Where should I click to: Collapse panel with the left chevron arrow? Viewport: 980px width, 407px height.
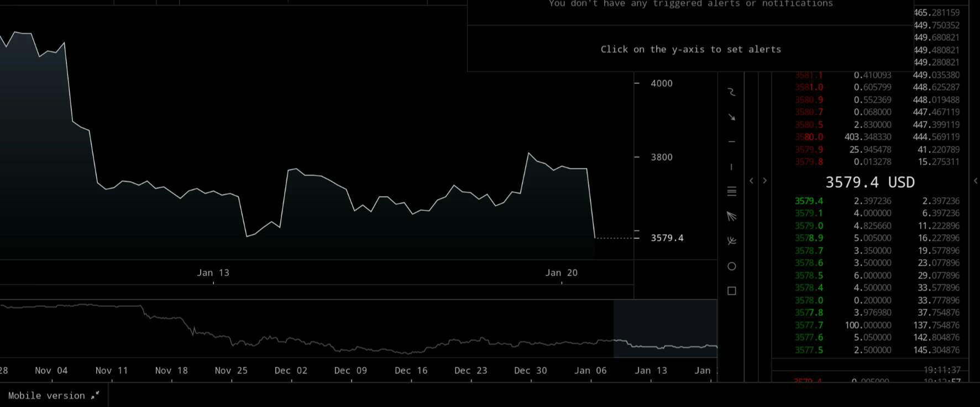[x=751, y=181]
